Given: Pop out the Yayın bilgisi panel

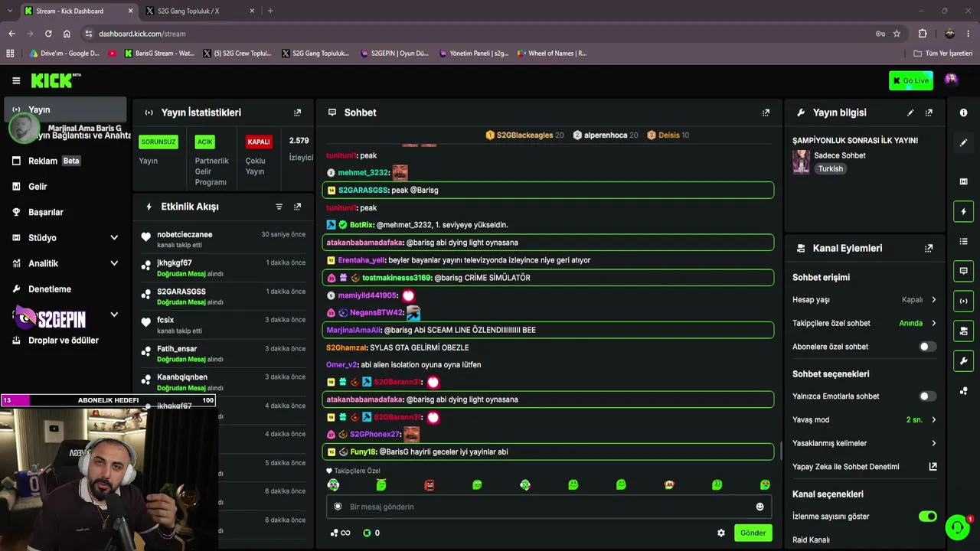Looking at the screenshot, I should pyautogui.click(x=929, y=112).
